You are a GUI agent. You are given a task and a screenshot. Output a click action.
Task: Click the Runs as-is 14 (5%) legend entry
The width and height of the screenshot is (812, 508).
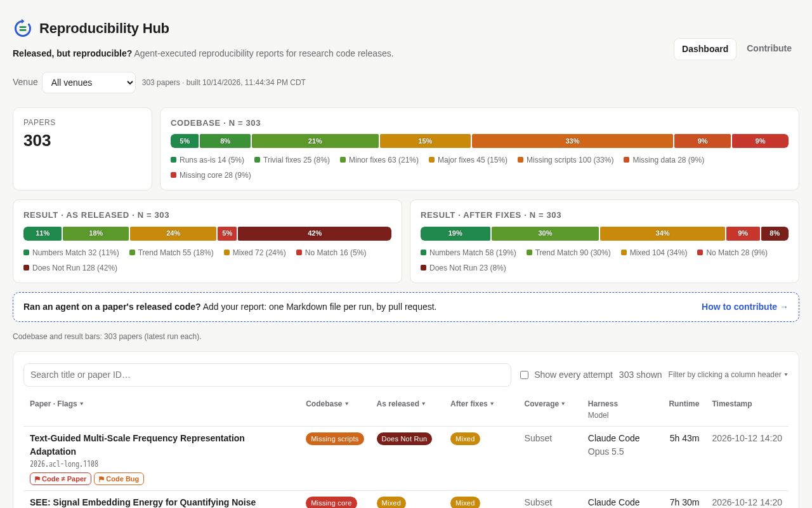(x=207, y=160)
